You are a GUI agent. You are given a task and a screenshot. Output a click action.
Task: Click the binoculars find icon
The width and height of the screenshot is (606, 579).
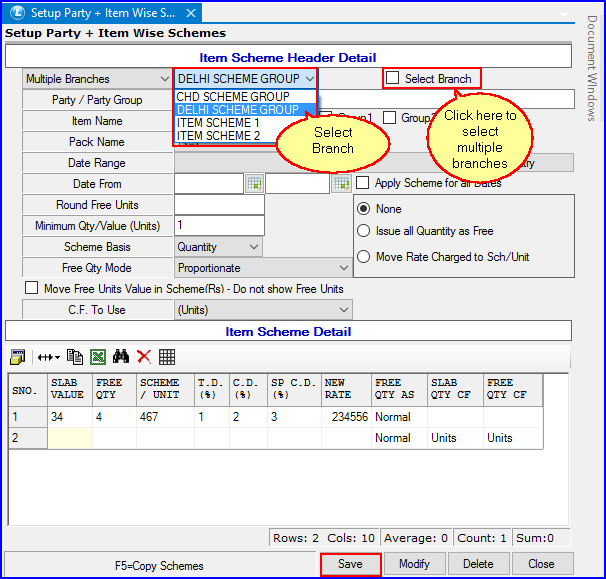[121, 356]
